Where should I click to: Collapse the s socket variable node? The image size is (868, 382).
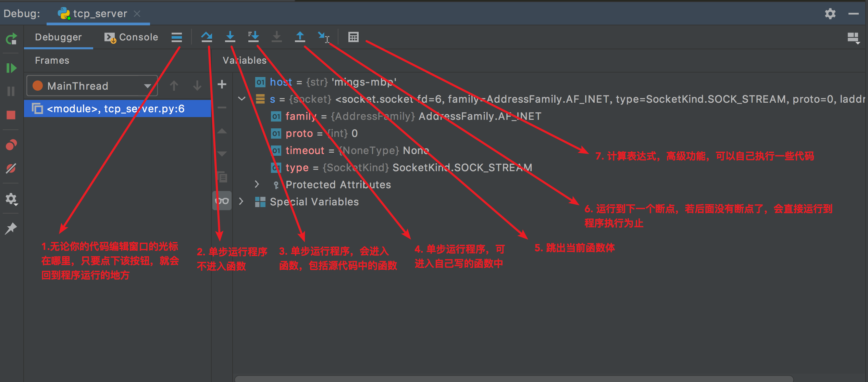pos(242,99)
